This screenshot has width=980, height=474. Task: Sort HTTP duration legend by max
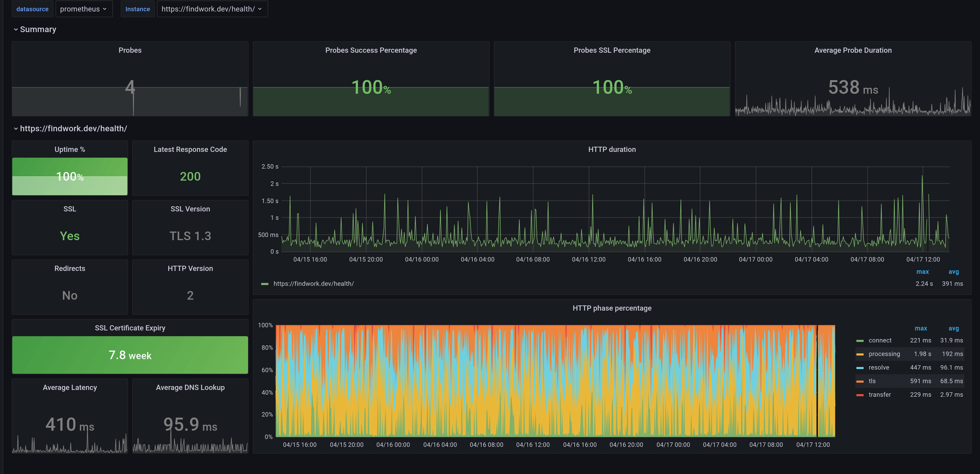(x=923, y=272)
